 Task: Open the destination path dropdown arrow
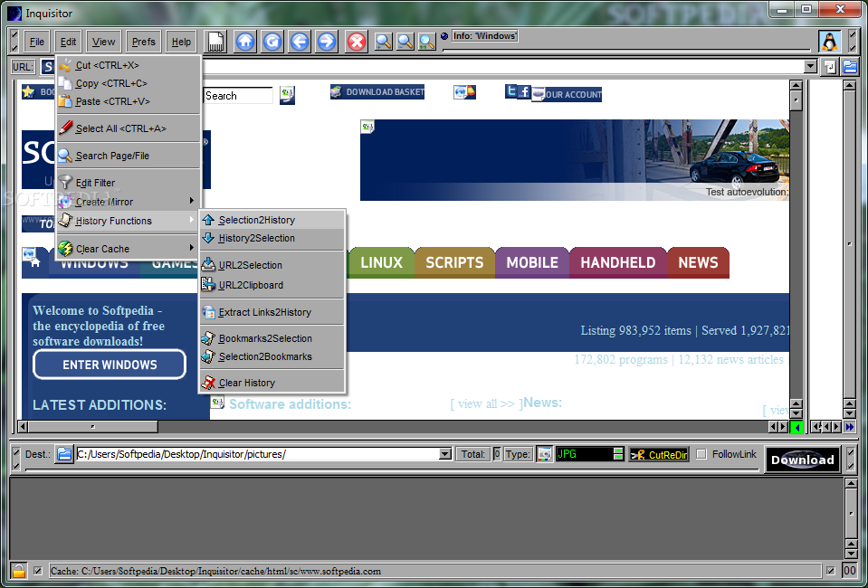tap(445, 454)
